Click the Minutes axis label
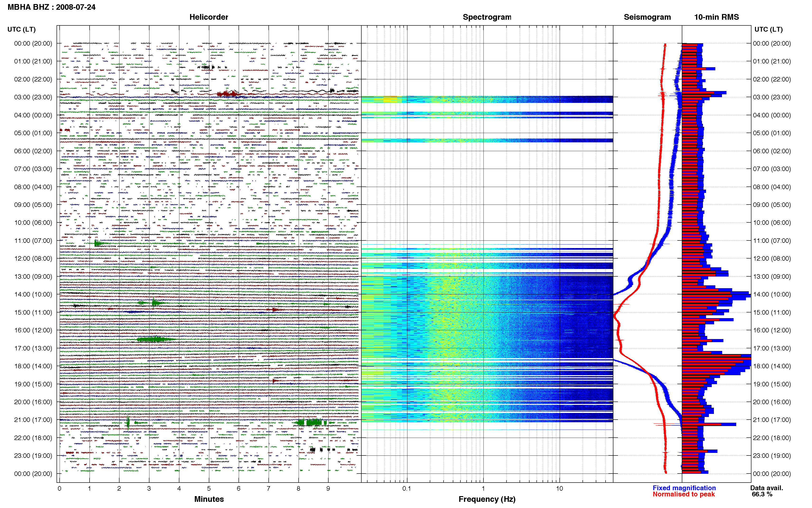812x508 pixels. coord(209,499)
